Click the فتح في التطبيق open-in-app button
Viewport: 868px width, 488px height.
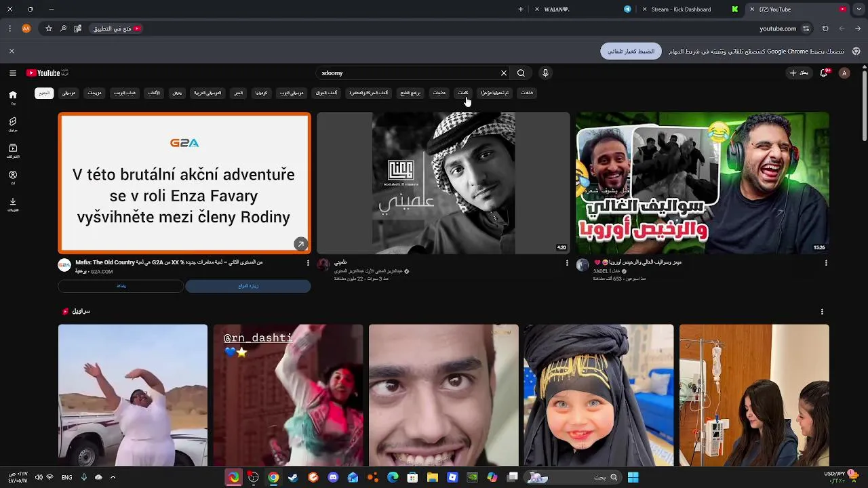pyautogui.click(x=117, y=28)
